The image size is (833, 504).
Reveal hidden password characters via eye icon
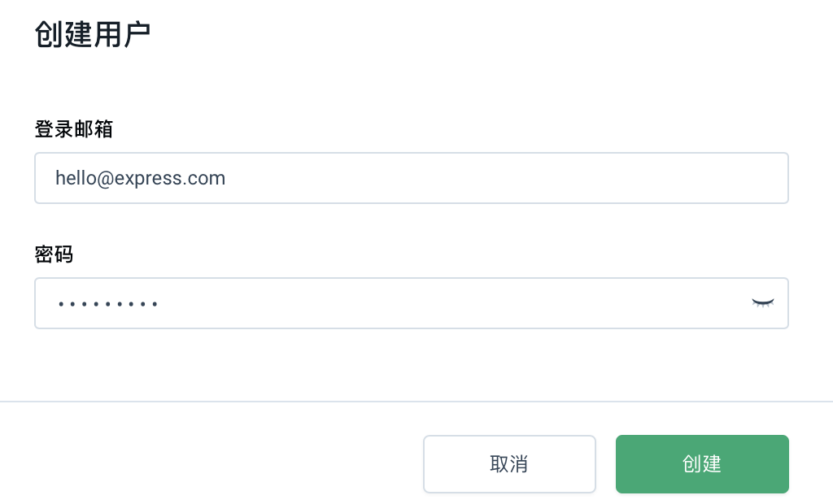click(x=762, y=303)
